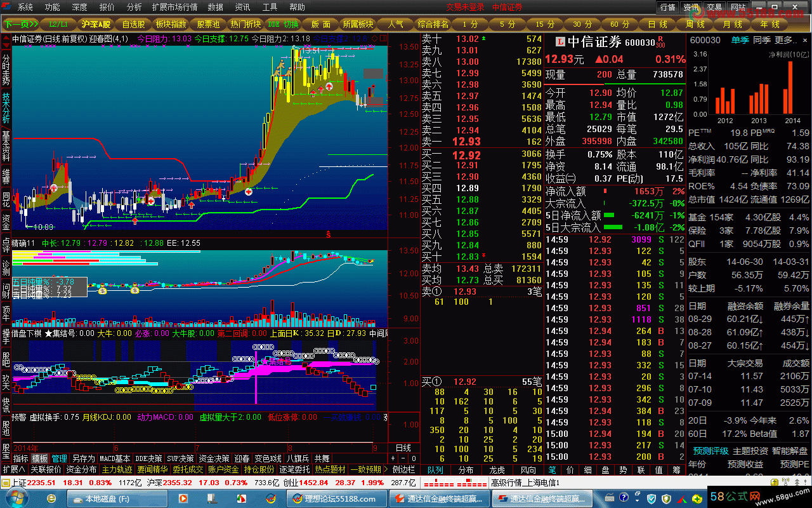Switch the profit chart to 同季 mode
The width and height of the screenshot is (812, 508).
click(761, 40)
